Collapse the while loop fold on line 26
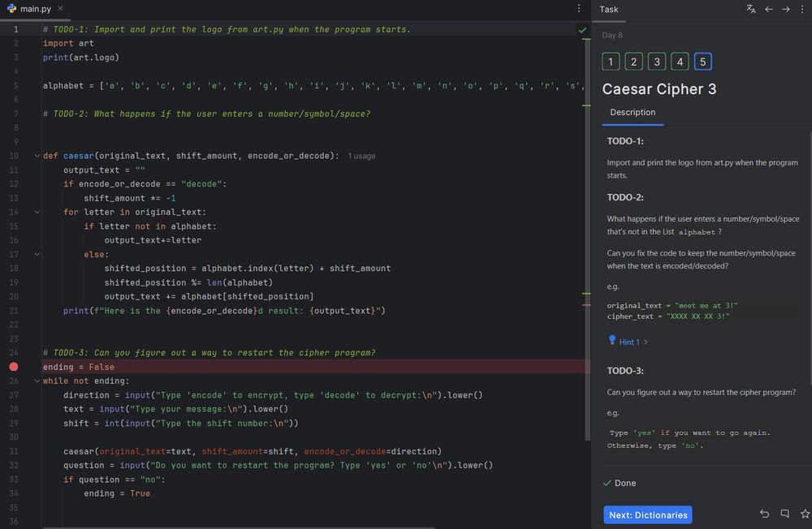This screenshot has width=812, height=529. 37,381
